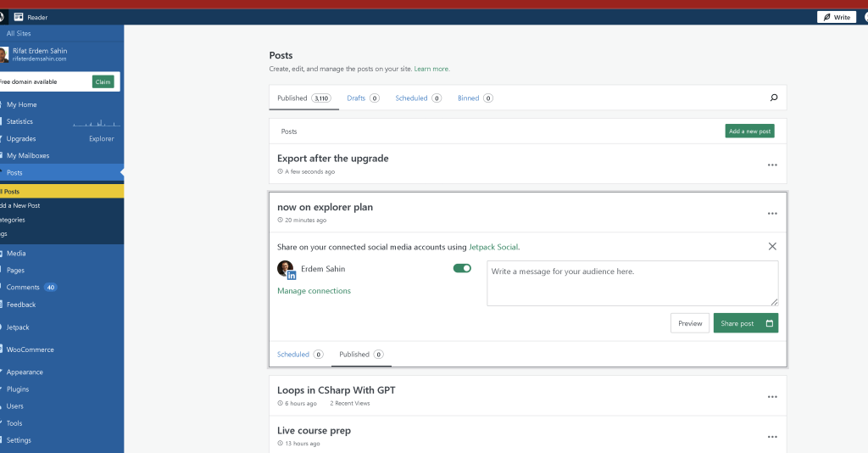The height and width of the screenshot is (453, 868).
Task: Open options menu for now on explorer plan
Action: (772, 214)
